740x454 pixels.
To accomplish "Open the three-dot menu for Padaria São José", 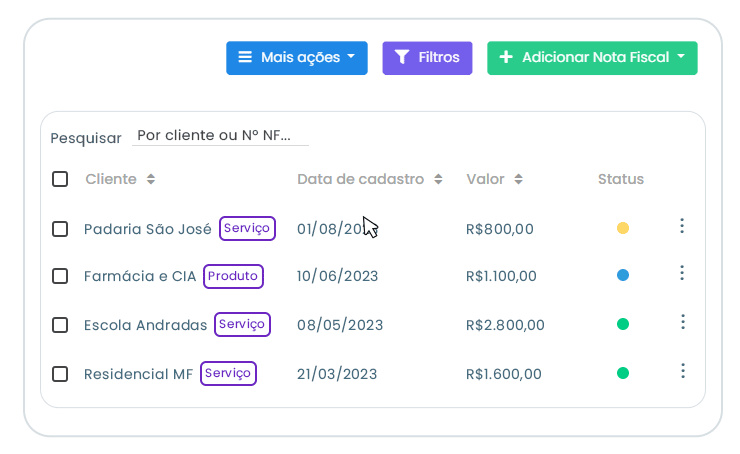I will coord(682,226).
